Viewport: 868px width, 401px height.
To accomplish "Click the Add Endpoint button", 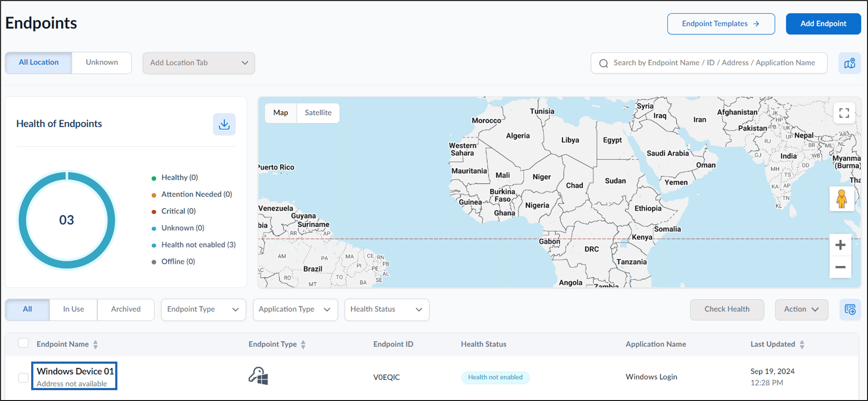I will [x=823, y=24].
